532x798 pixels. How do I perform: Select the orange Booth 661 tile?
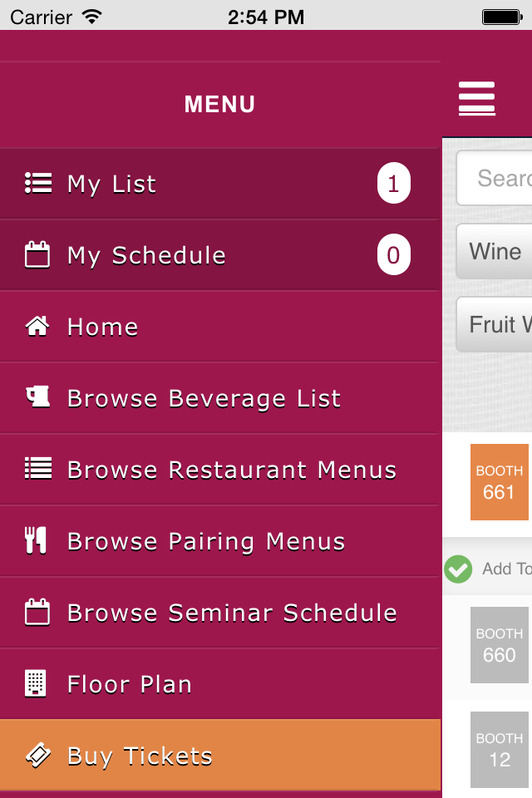[x=500, y=482]
